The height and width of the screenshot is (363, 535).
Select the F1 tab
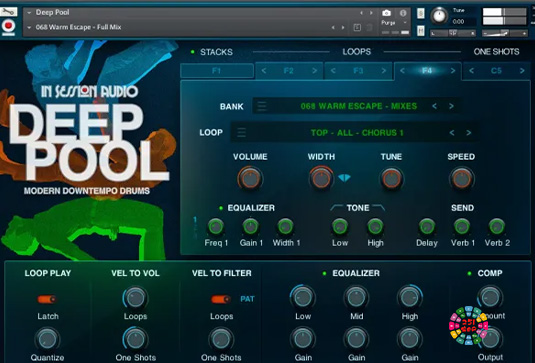[217, 71]
